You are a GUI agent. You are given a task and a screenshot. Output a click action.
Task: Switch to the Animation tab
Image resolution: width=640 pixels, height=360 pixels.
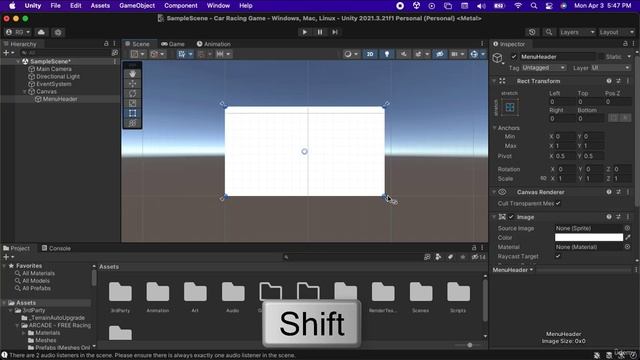tap(213, 44)
